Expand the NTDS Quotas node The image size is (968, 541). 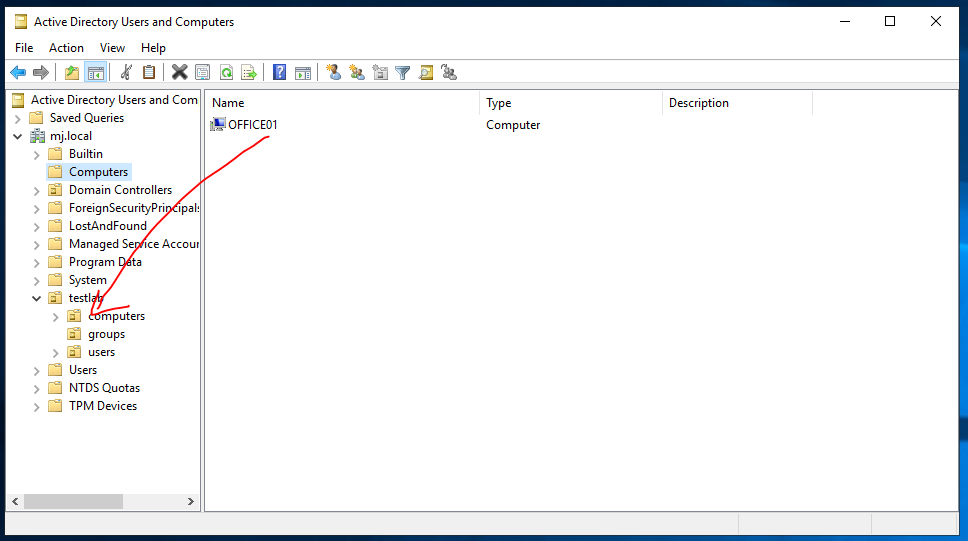point(36,388)
